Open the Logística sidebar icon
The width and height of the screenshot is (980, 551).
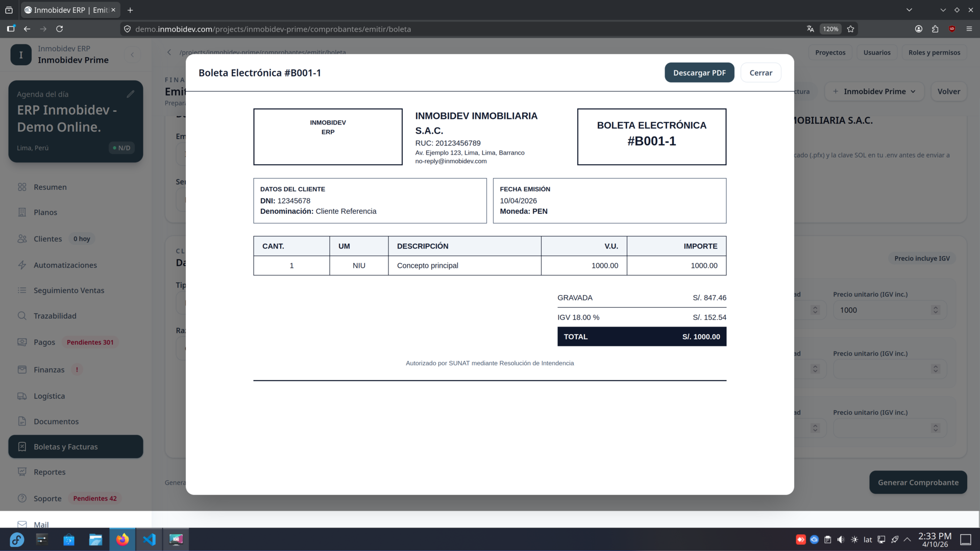click(x=22, y=396)
